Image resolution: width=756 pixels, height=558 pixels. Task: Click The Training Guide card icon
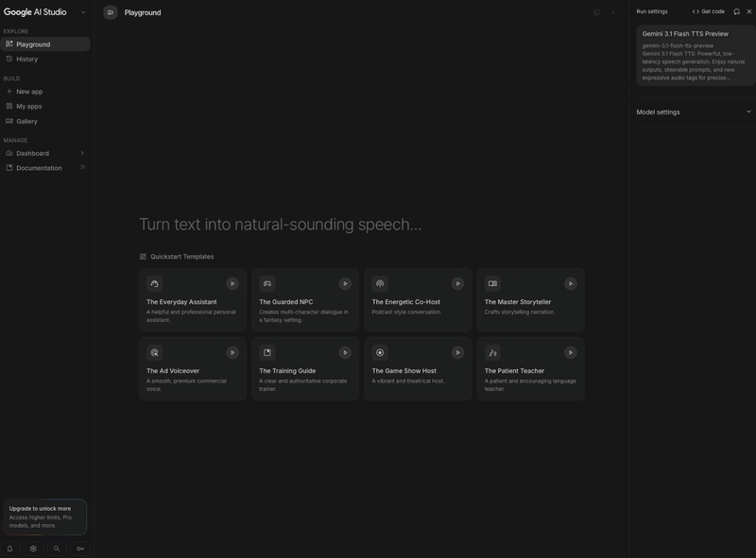pyautogui.click(x=267, y=352)
